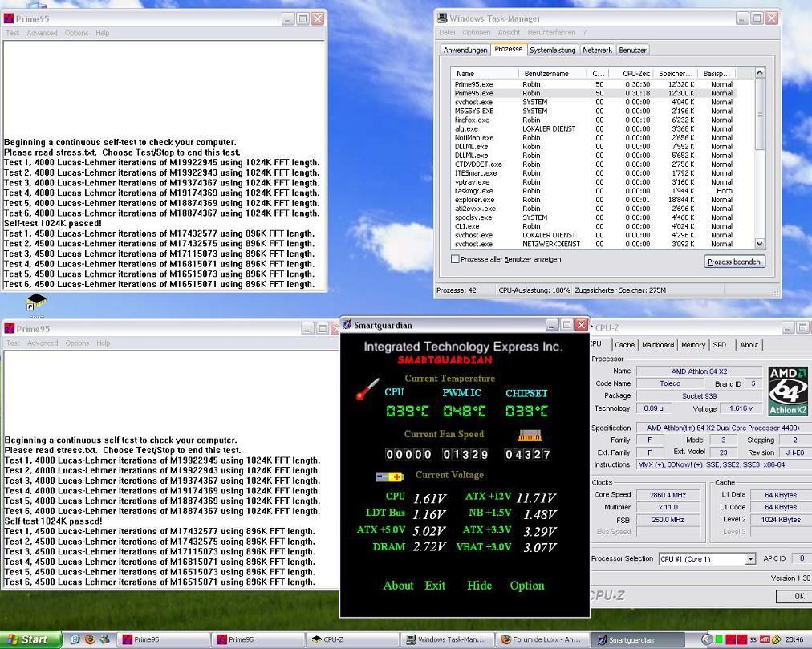Image resolution: width=812 pixels, height=649 pixels.
Task: Open desktop shortcut icon below top Prime95
Action: pos(36,302)
